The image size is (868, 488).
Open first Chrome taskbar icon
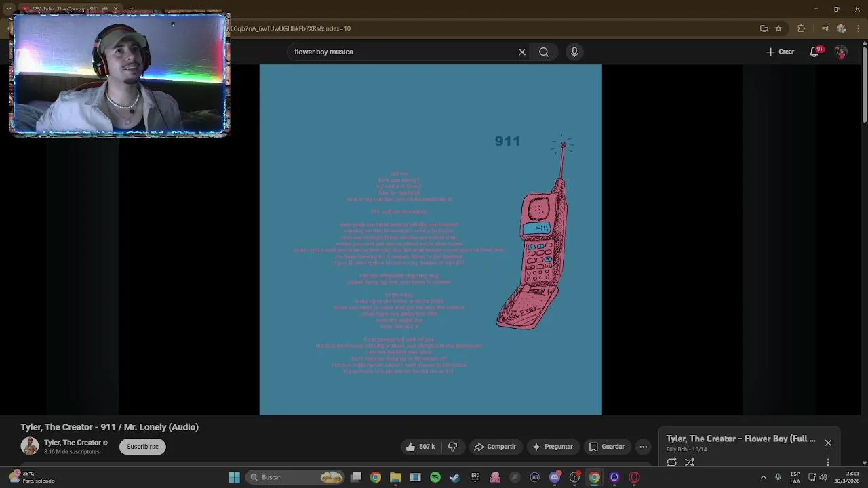(x=376, y=477)
